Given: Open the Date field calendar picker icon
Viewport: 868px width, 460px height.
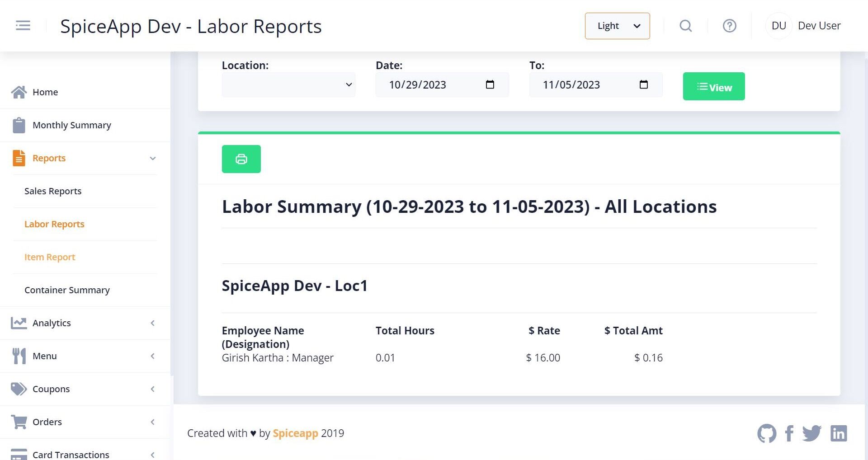Looking at the screenshot, I should pyautogui.click(x=490, y=84).
